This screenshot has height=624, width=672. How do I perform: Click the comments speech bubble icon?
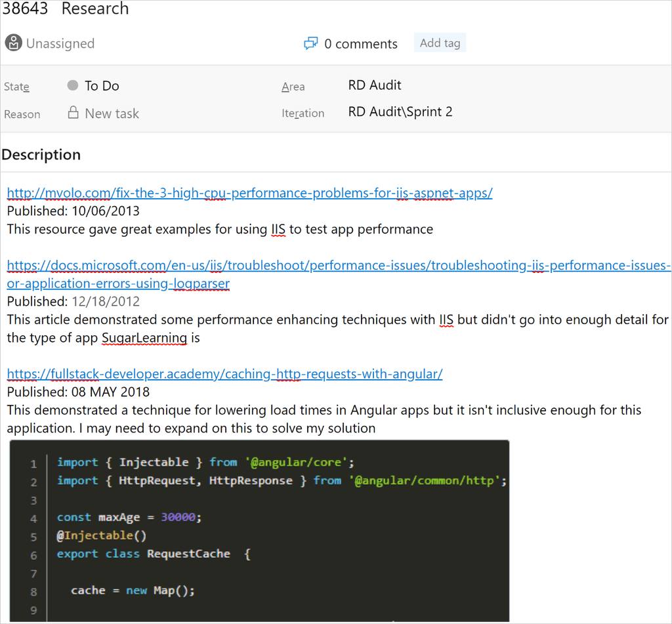(x=310, y=43)
